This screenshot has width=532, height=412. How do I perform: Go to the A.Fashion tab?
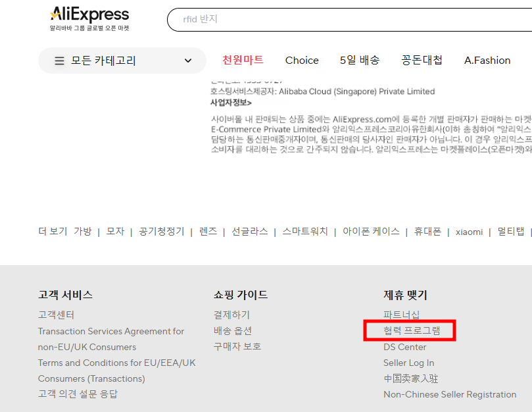(487, 60)
